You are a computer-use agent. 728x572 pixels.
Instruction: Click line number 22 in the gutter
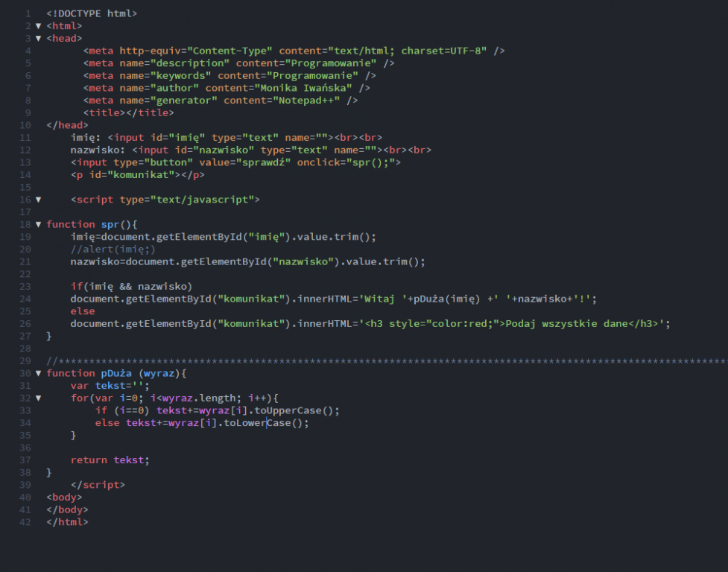[25, 274]
